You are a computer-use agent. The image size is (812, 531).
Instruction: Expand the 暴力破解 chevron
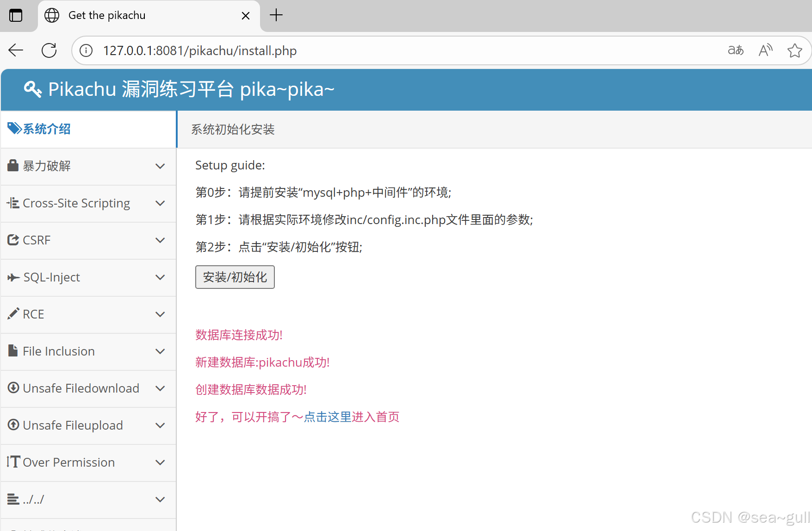click(160, 166)
